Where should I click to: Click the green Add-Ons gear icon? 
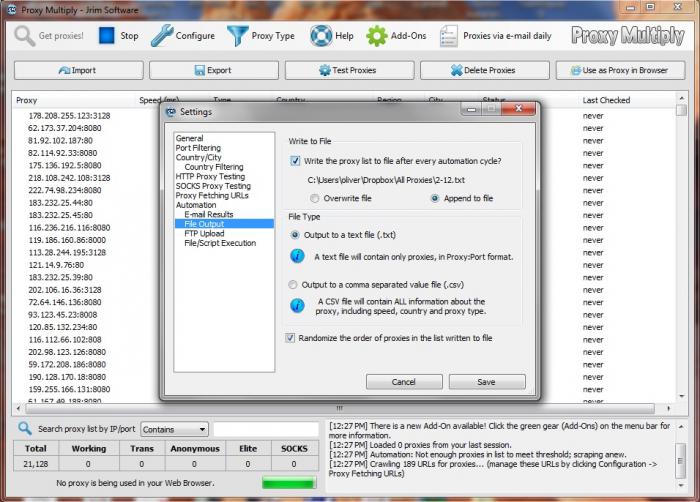click(x=377, y=36)
